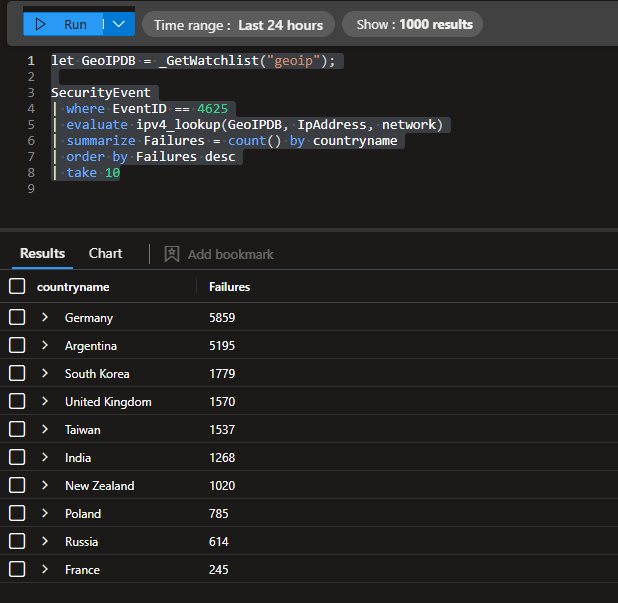This screenshot has height=603, width=618.
Task: Change the Time range setting
Action: tap(238, 25)
